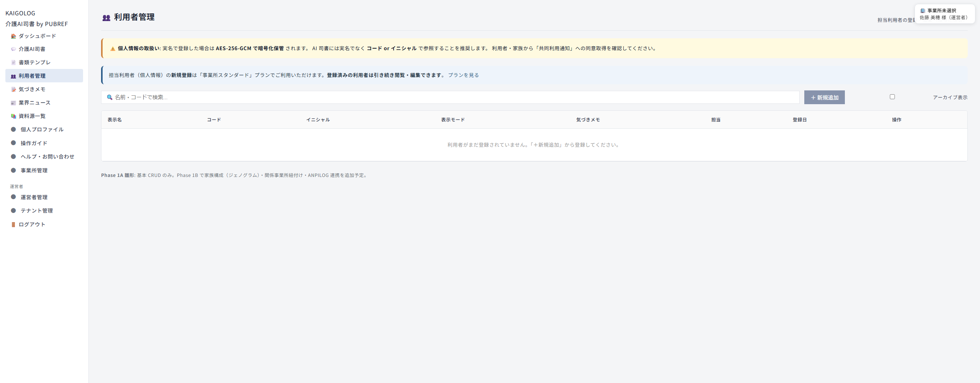Click the ヘルプ・お問い合わせ circle icon
The height and width of the screenshot is (383, 980).
tap(13, 157)
